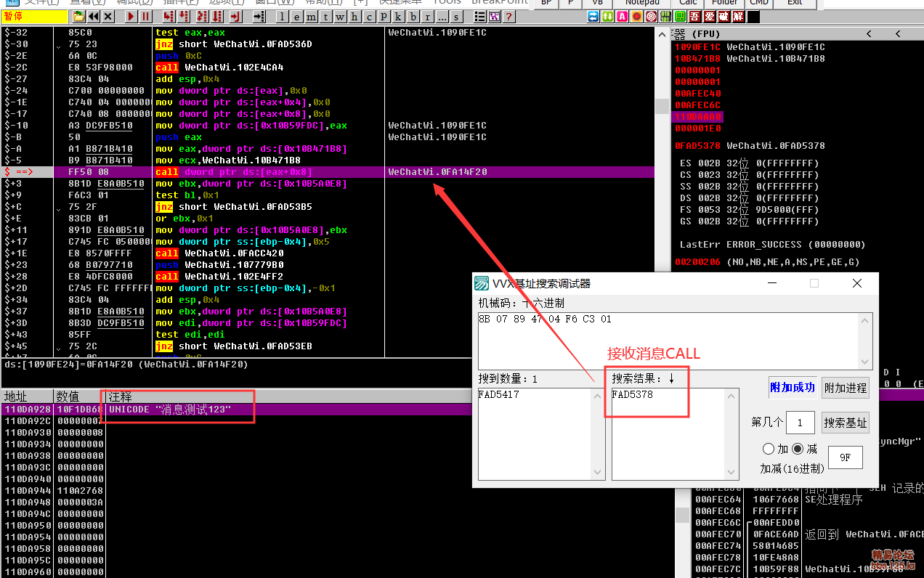
Task: Open a file with the folder toolbar icon
Action: [x=79, y=16]
